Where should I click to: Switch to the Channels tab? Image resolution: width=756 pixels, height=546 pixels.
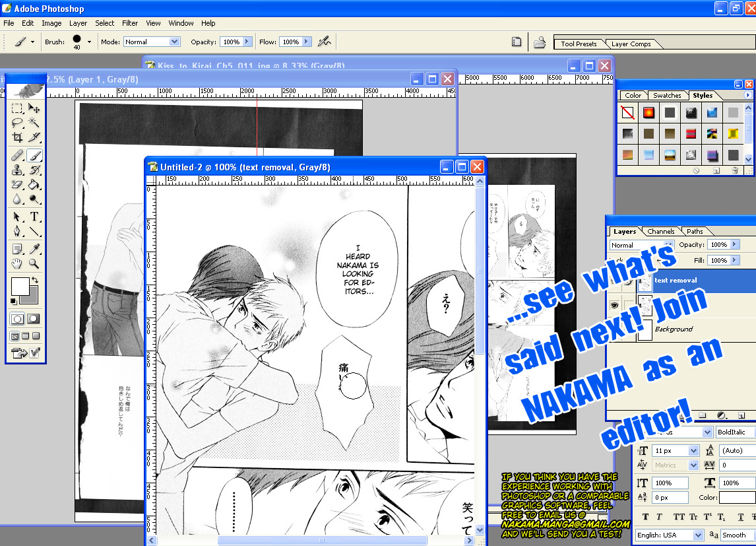(x=660, y=232)
